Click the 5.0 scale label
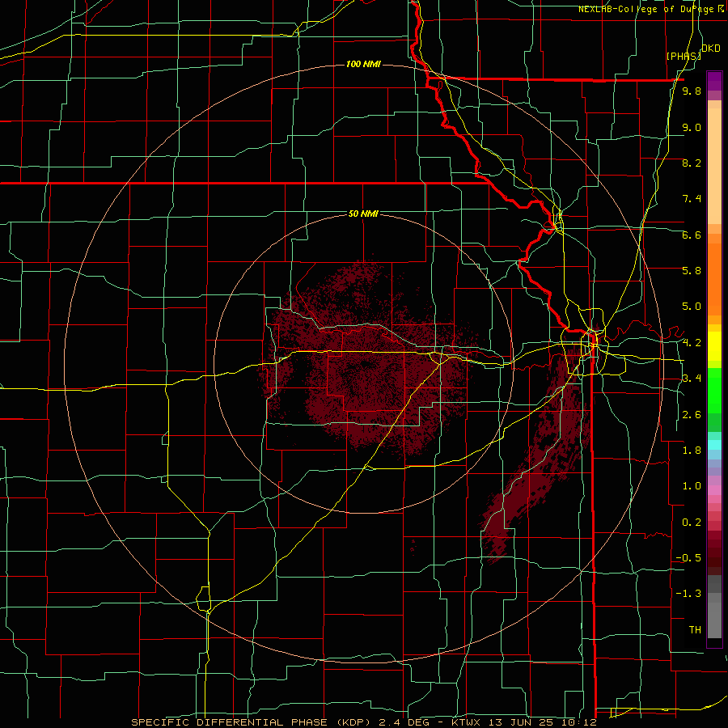The width and height of the screenshot is (728, 728). (x=692, y=307)
